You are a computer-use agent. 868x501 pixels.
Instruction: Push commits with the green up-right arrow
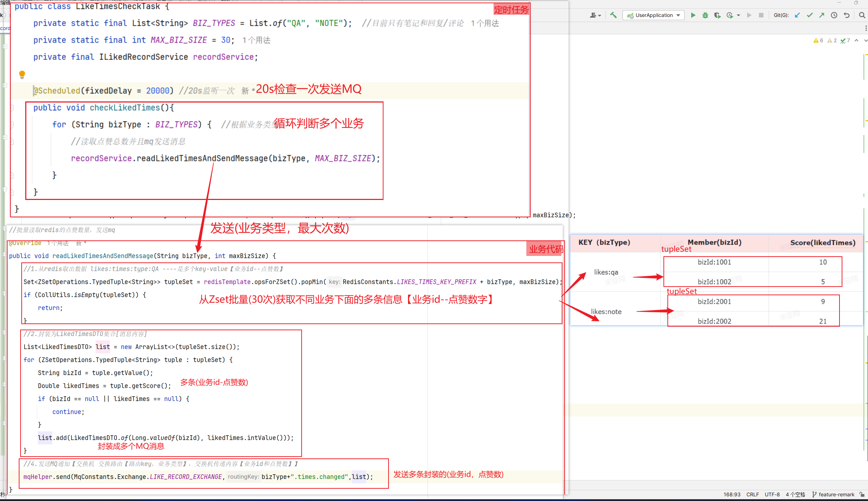click(x=822, y=15)
